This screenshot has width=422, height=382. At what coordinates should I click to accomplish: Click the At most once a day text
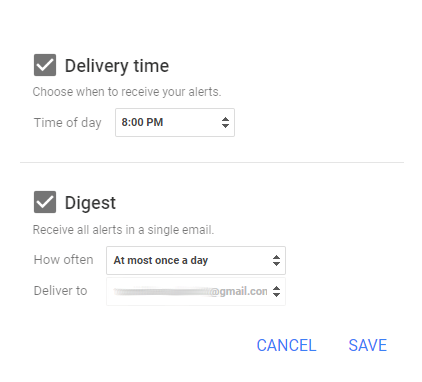click(161, 260)
